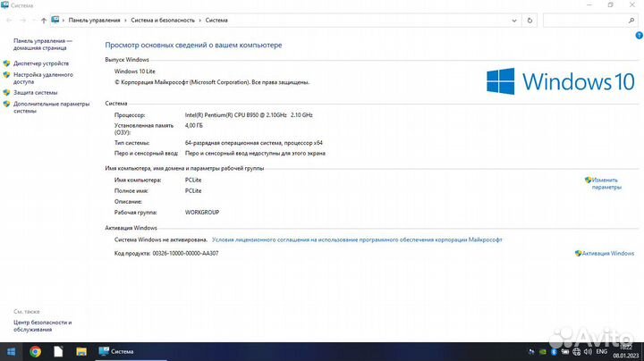This screenshot has height=361, width=644.
Task: Select 'Панель управления' in the breadcrumb path
Action: (94, 20)
